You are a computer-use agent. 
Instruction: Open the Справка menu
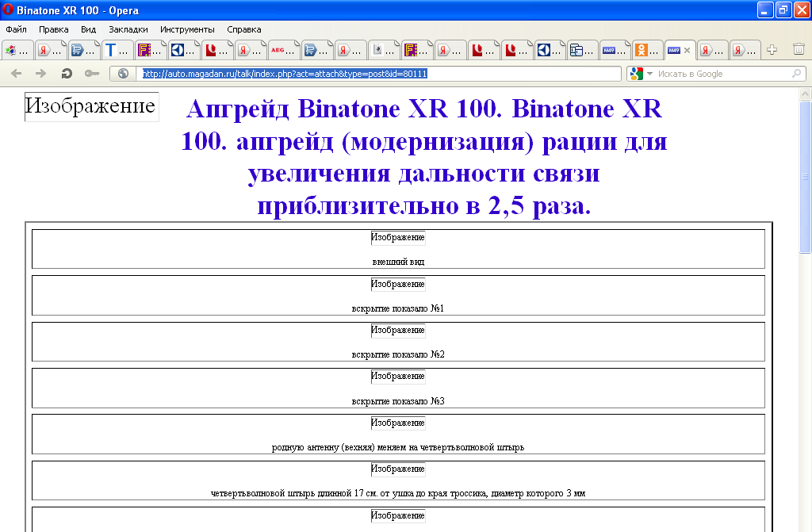pos(243,29)
